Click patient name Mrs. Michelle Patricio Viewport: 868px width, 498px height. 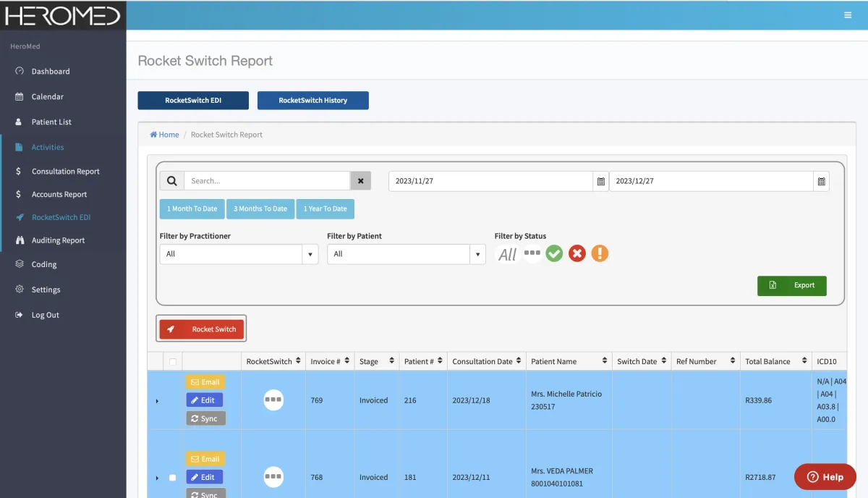tap(566, 394)
